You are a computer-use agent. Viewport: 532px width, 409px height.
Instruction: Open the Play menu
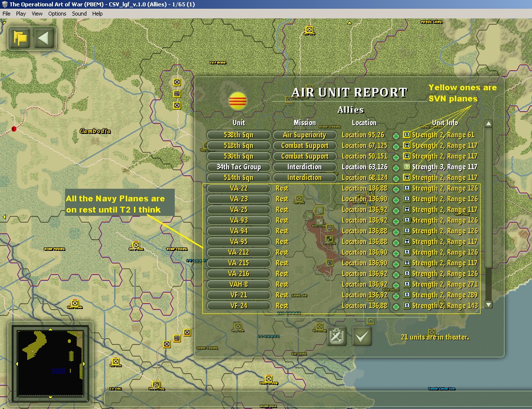coord(21,14)
